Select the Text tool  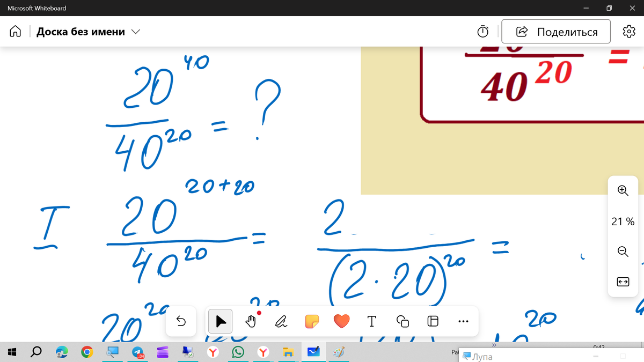(372, 321)
